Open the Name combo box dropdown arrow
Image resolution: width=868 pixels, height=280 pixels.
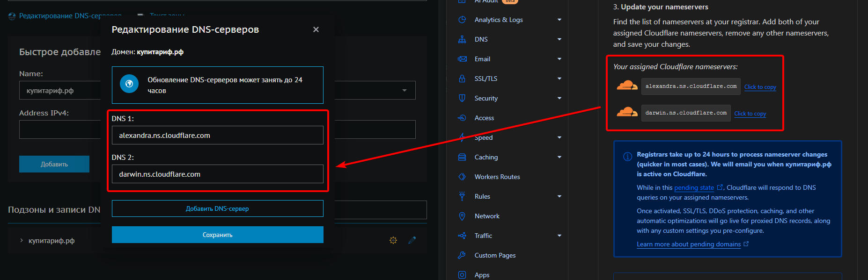coord(405,90)
